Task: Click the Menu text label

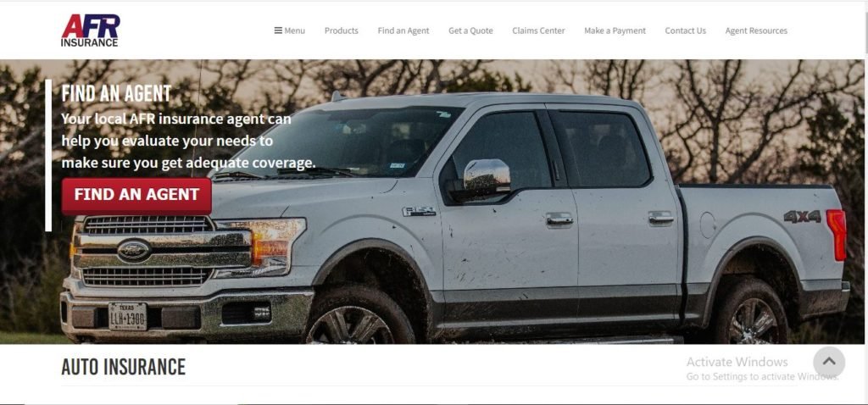Action: pyautogui.click(x=294, y=31)
